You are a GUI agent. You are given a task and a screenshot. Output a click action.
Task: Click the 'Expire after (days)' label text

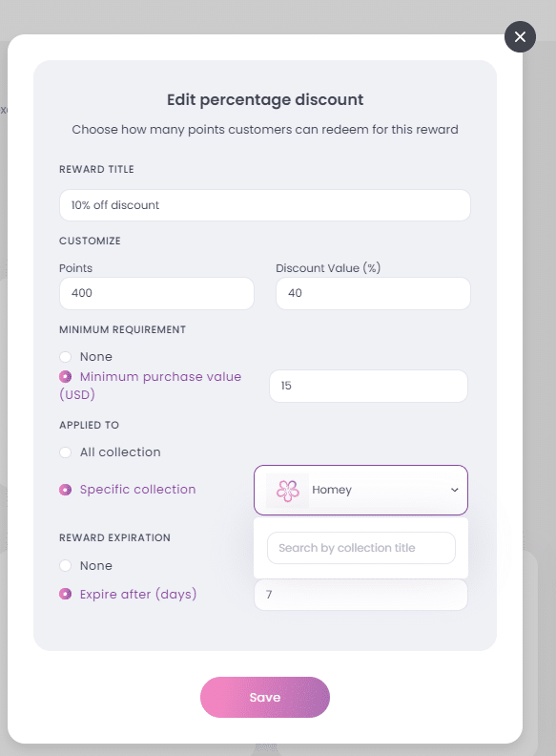point(138,594)
